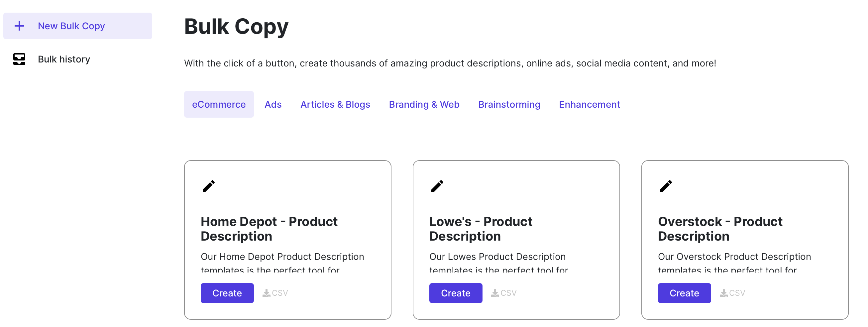Click the pencil icon on Lowe's card
This screenshot has width=868, height=327.
(x=437, y=186)
